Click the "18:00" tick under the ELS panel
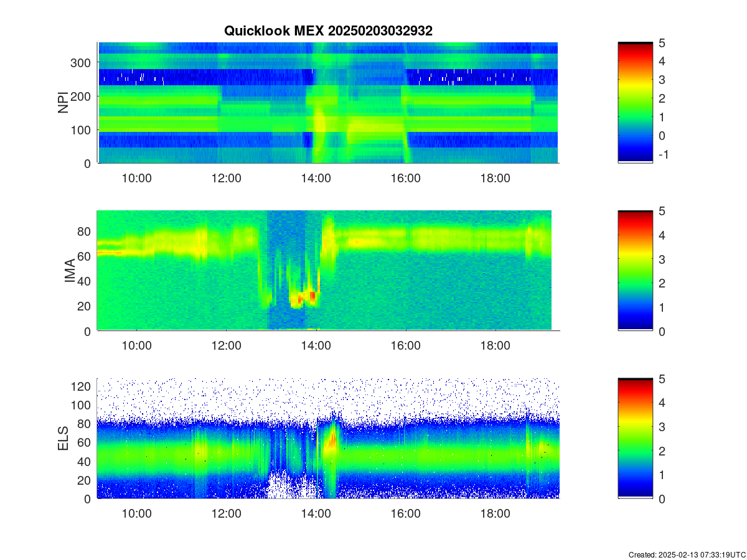The height and width of the screenshot is (560, 747). pos(496,514)
